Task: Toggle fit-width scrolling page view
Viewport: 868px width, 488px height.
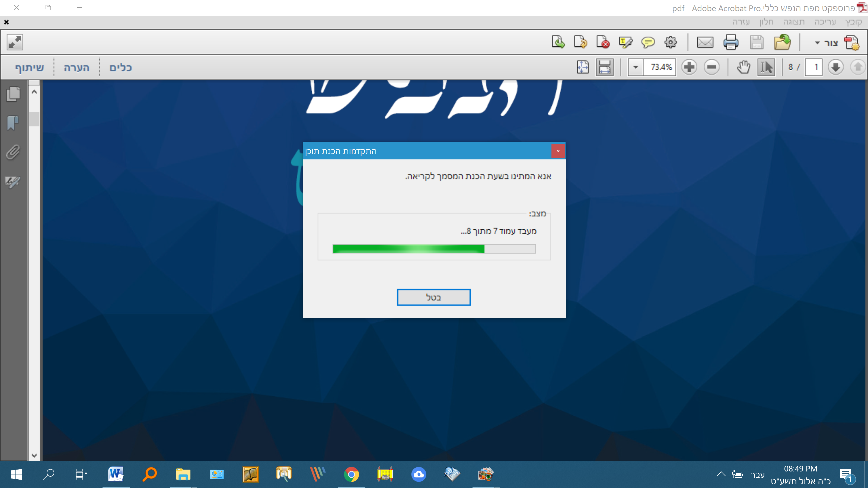Action: point(605,67)
